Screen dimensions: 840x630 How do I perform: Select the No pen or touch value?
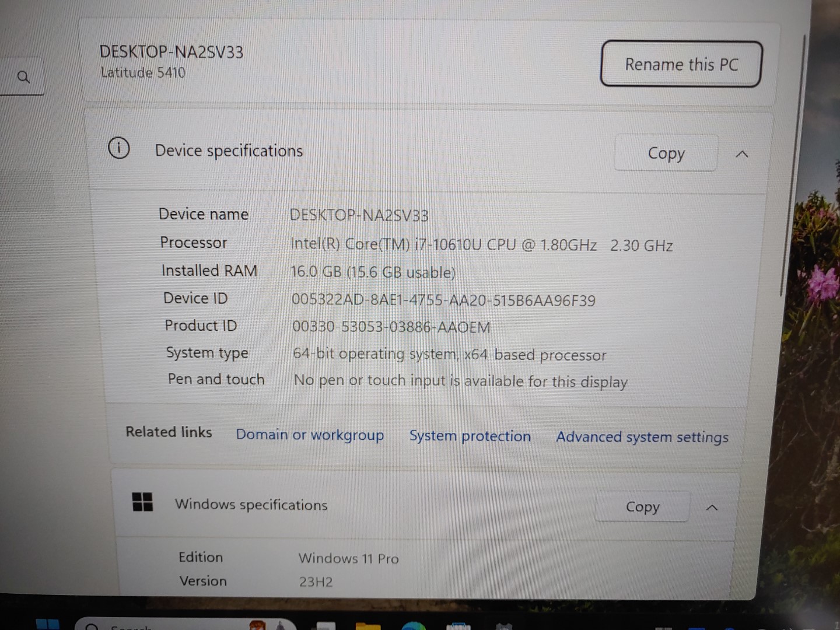[x=461, y=381]
